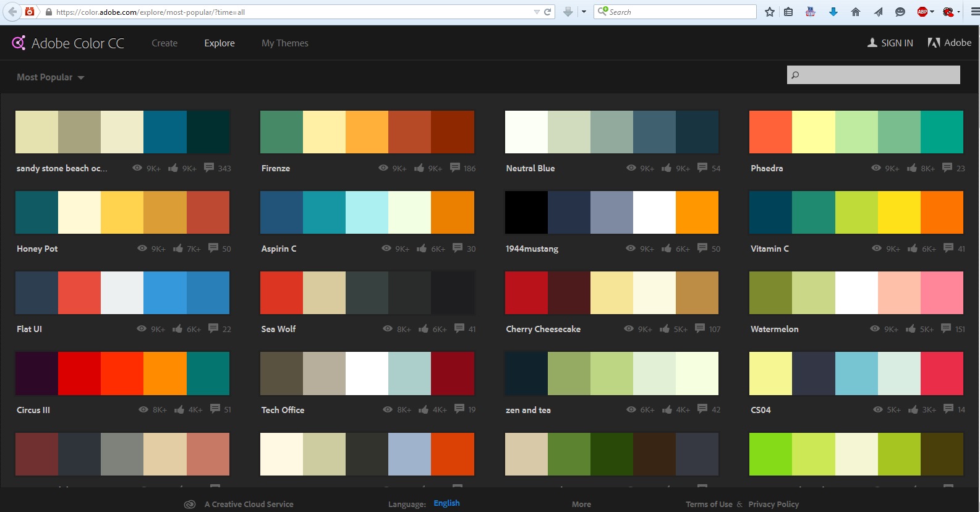Open the English language selector
The width and height of the screenshot is (980, 512).
[x=446, y=503]
